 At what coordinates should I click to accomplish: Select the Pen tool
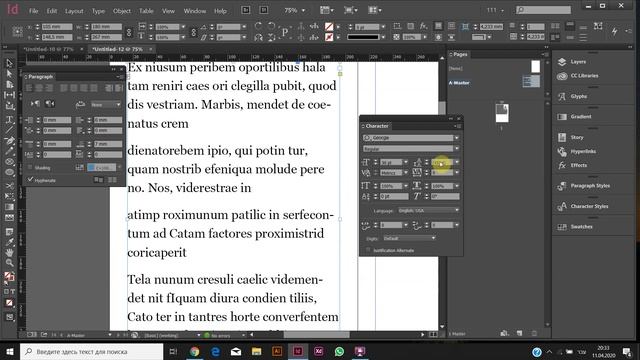click(9, 140)
